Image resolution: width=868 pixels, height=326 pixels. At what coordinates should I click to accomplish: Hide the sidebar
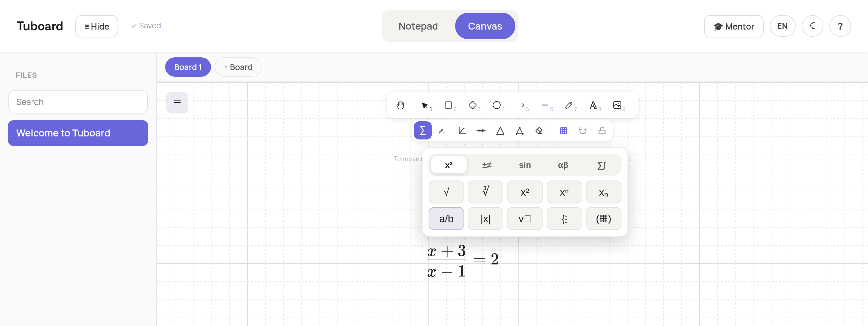[x=97, y=26]
